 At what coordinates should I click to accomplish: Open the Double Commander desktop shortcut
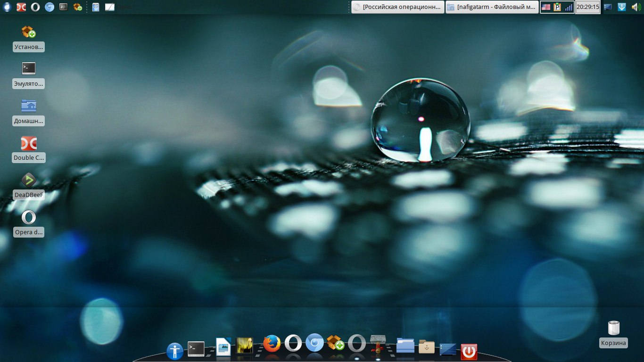click(x=29, y=144)
